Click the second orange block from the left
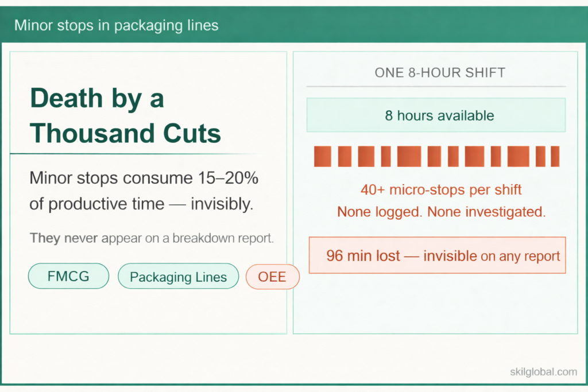 pyautogui.click(x=345, y=156)
